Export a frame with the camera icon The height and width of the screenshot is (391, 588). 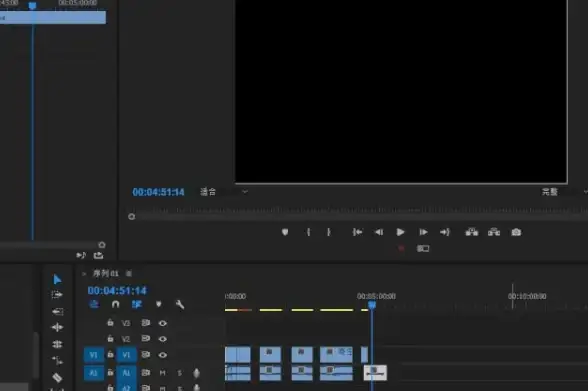(x=516, y=232)
